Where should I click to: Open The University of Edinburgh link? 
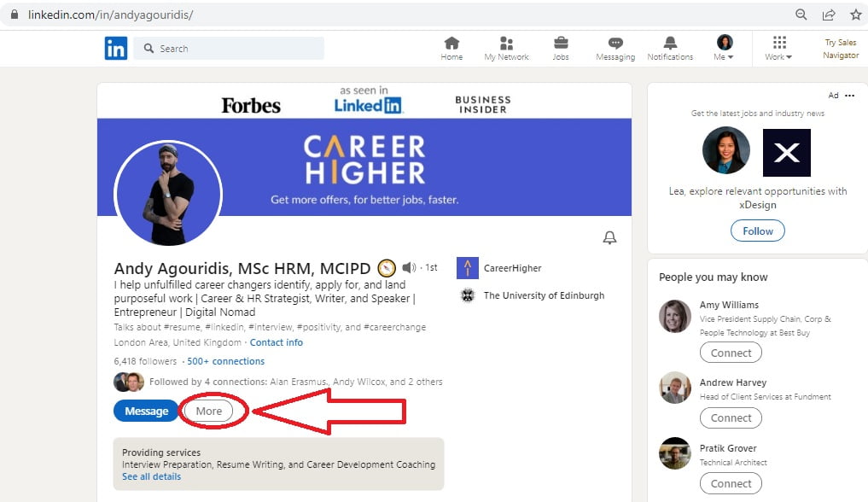(x=545, y=295)
